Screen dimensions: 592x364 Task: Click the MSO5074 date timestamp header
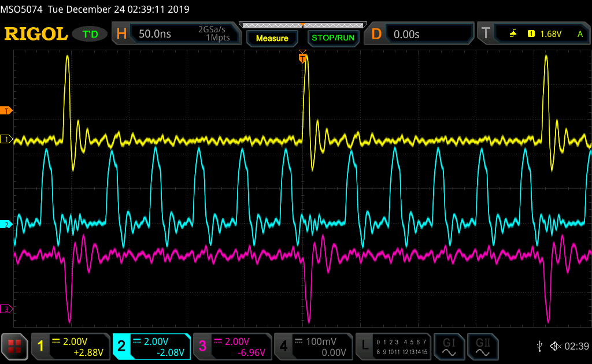pyautogui.click(x=95, y=9)
